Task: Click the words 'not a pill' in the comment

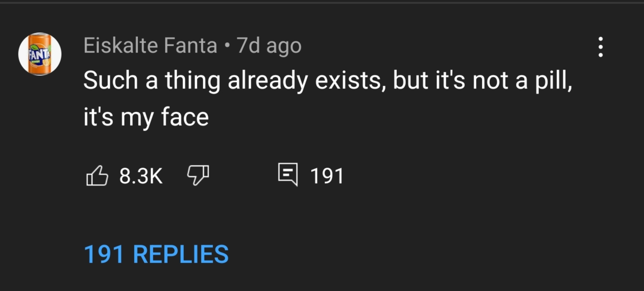Action: pyautogui.click(x=522, y=82)
